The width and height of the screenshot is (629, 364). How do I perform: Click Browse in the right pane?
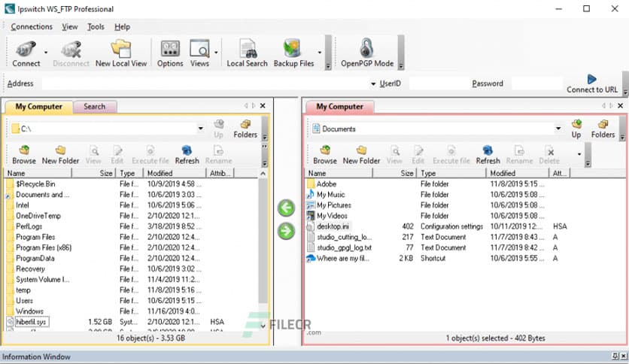pos(325,155)
